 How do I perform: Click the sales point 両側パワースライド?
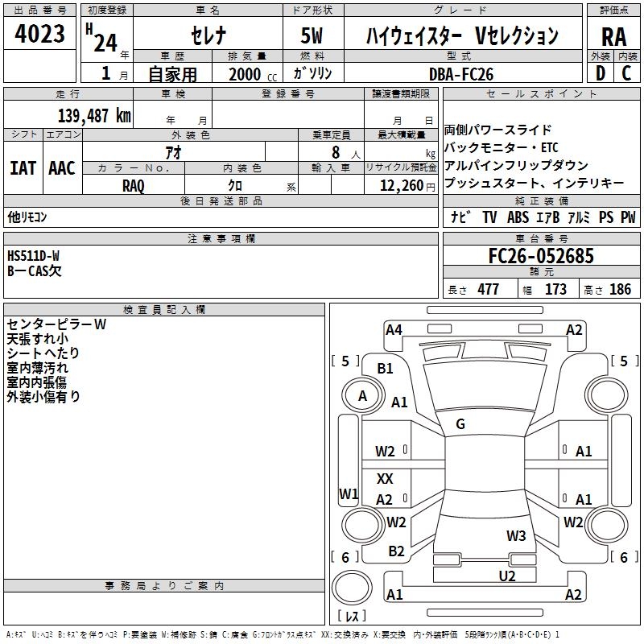(x=497, y=130)
